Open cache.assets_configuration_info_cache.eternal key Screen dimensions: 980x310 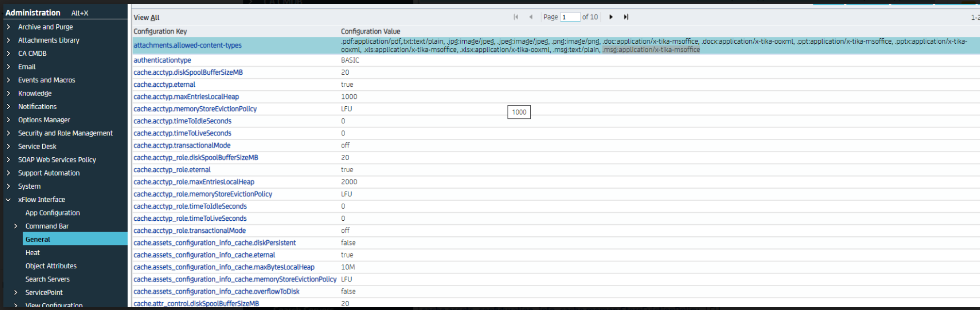pyautogui.click(x=204, y=255)
